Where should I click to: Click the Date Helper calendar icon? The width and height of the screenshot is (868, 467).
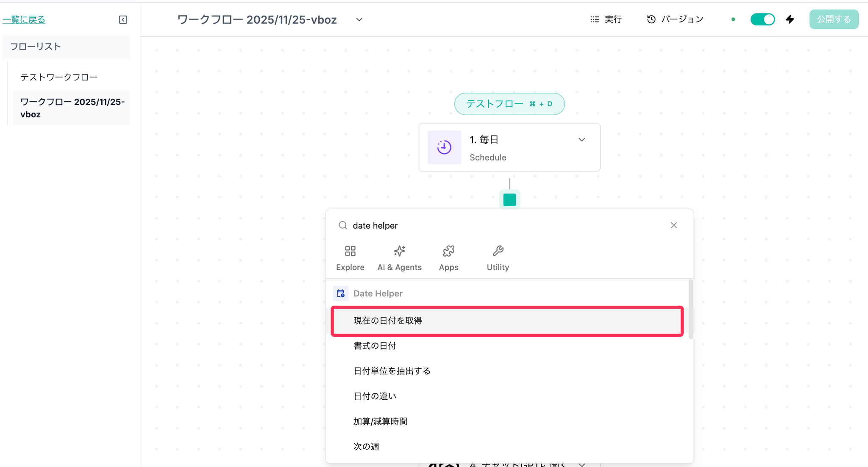[341, 293]
